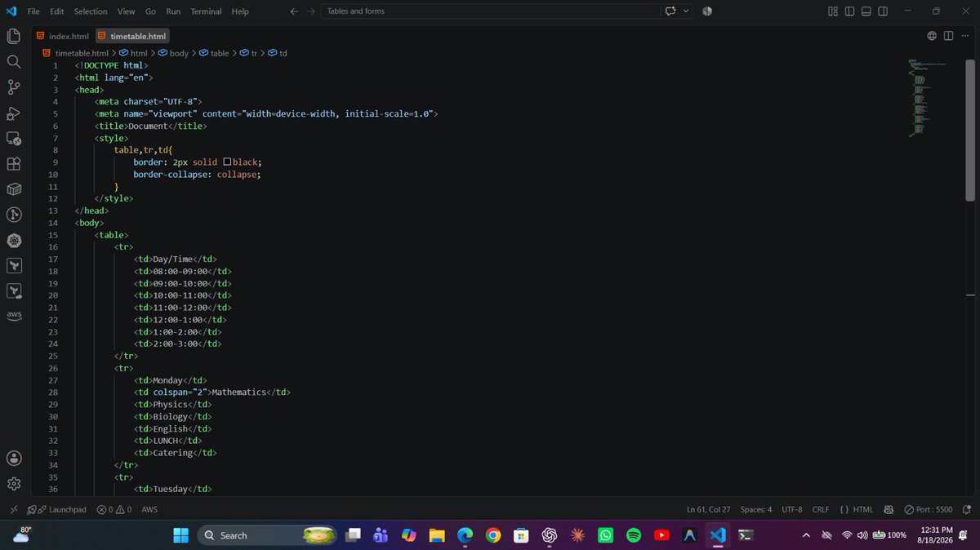Expand the tr breadcrumb item
Viewport: 980px width, 550px height.
click(248, 53)
